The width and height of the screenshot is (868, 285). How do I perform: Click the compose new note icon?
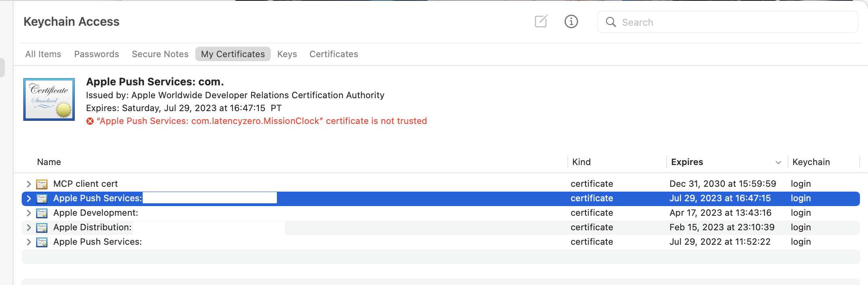tap(541, 21)
